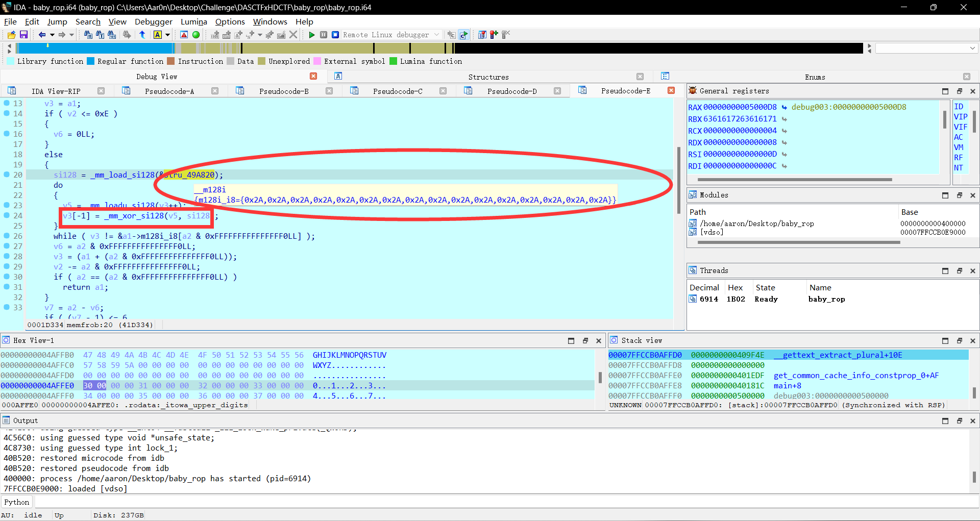
Task: Click the second binoculars search icon
Action: [x=100, y=35]
